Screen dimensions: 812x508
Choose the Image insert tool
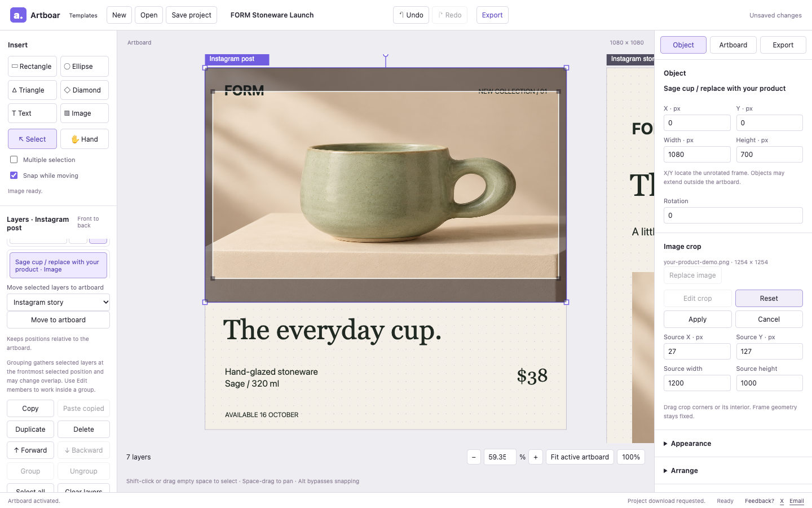tap(85, 113)
